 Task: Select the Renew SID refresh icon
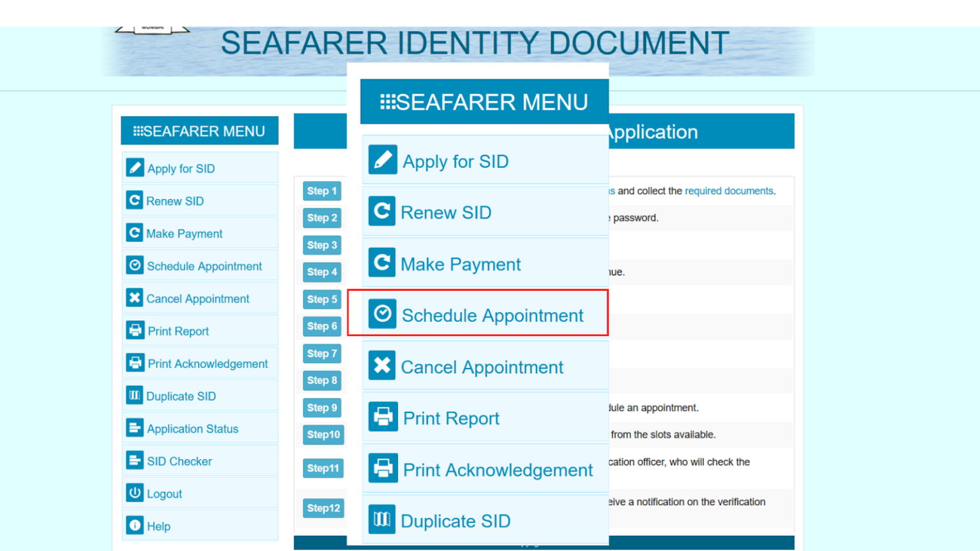click(135, 200)
